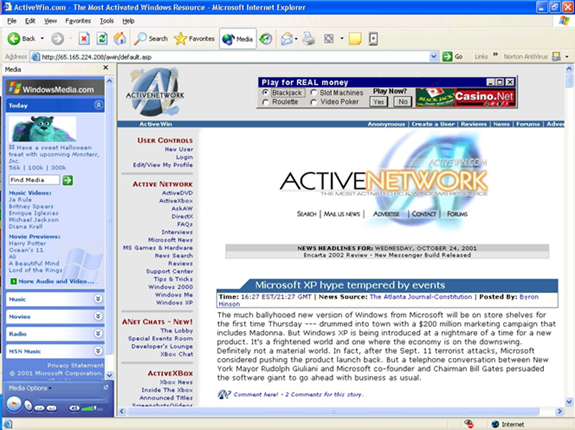Go to the Home page icon
The height and width of the screenshot is (430, 575).
(x=120, y=38)
